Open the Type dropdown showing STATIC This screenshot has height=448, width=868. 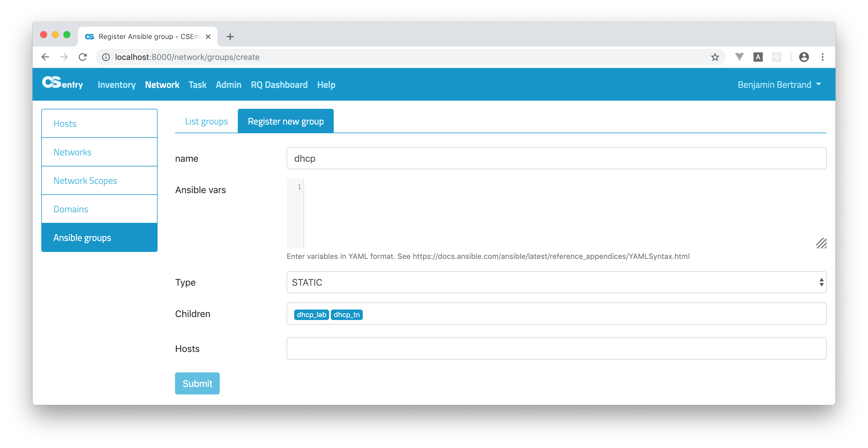(556, 282)
